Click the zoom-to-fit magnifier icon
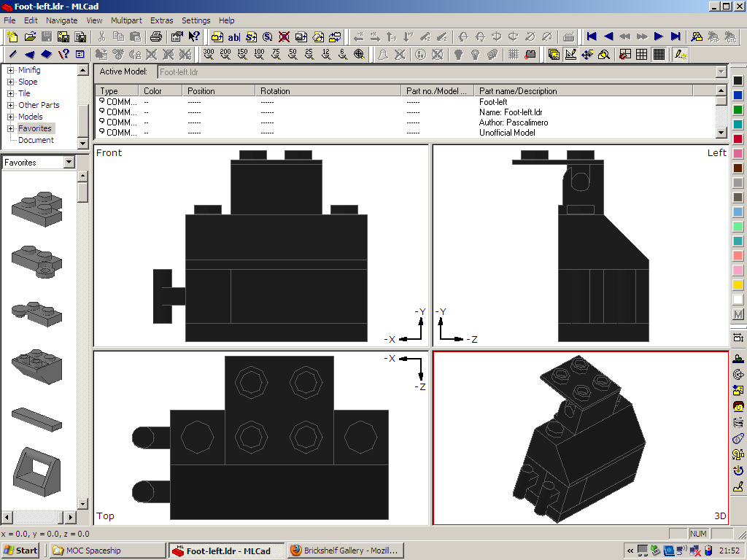Image resolution: width=747 pixels, height=560 pixels. [360, 54]
